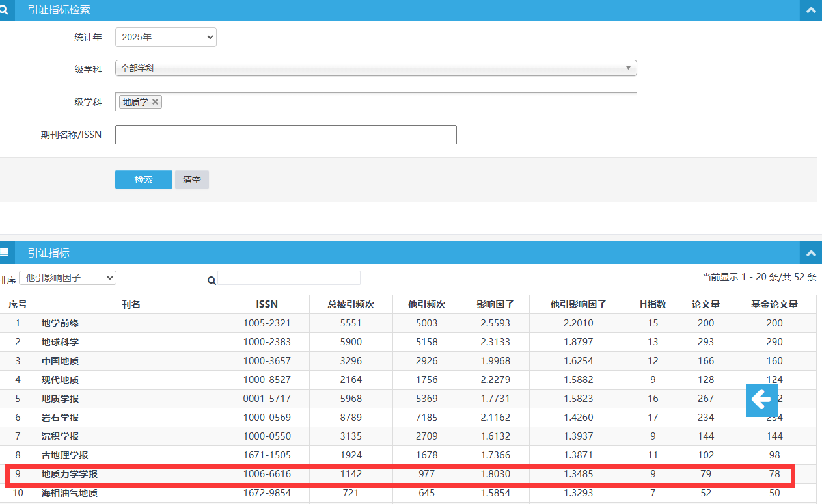Click the search magnifier icon in header
The width and height of the screenshot is (822, 504).
pyautogui.click(x=3, y=10)
